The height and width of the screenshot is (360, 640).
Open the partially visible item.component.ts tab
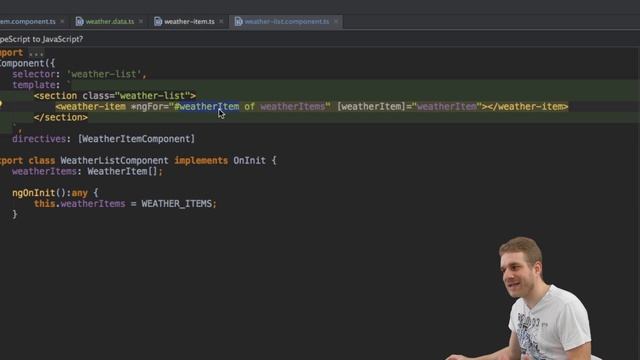(x=28, y=22)
